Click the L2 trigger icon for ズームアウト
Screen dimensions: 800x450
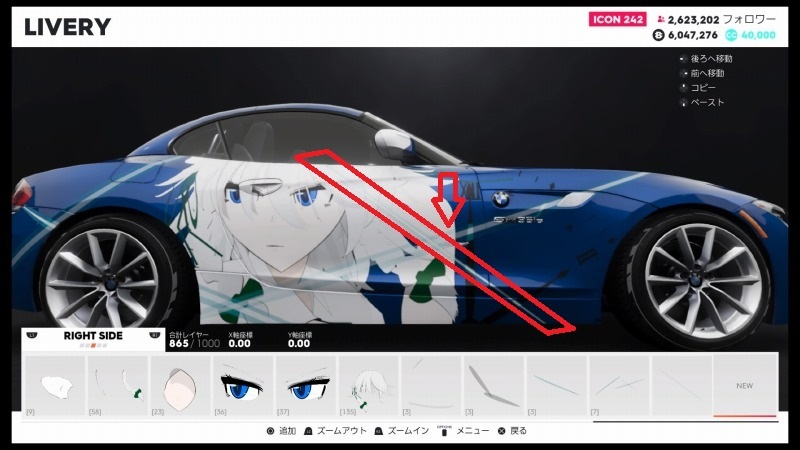pos(308,431)
